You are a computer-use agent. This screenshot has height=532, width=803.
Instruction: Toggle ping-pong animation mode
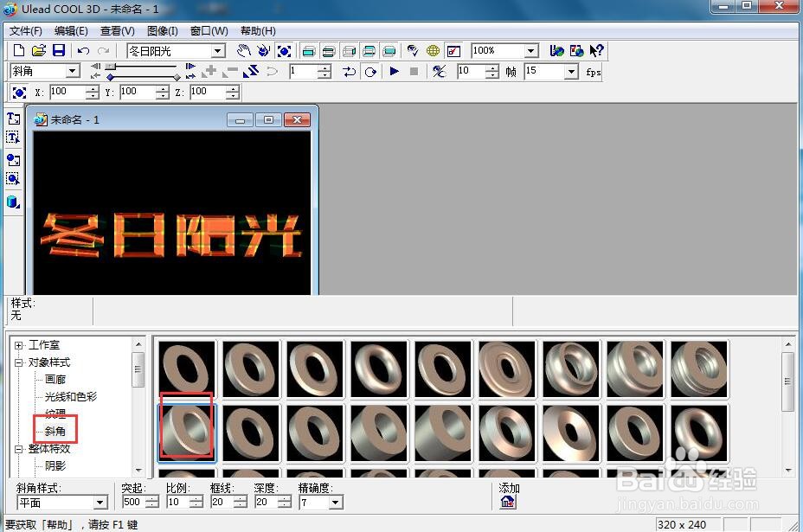click(350, 71)
